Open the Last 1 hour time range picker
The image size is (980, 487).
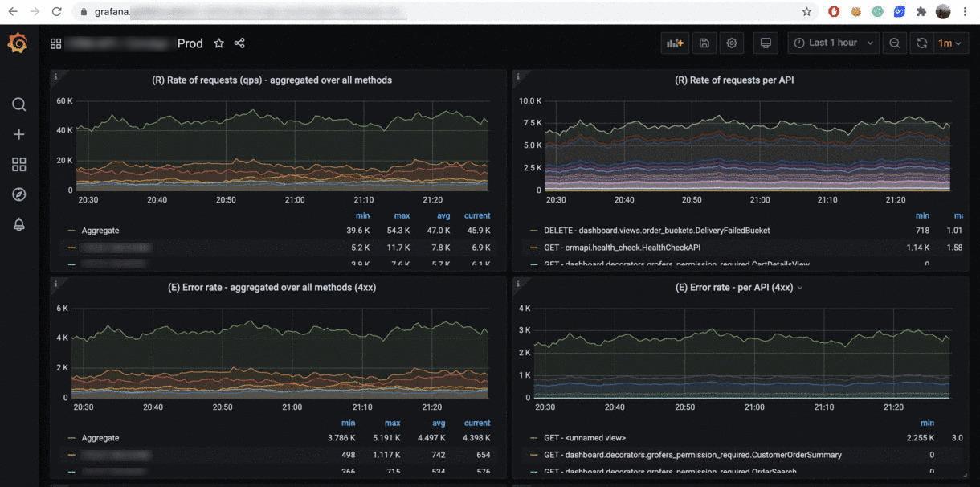[x=833, y=43]
